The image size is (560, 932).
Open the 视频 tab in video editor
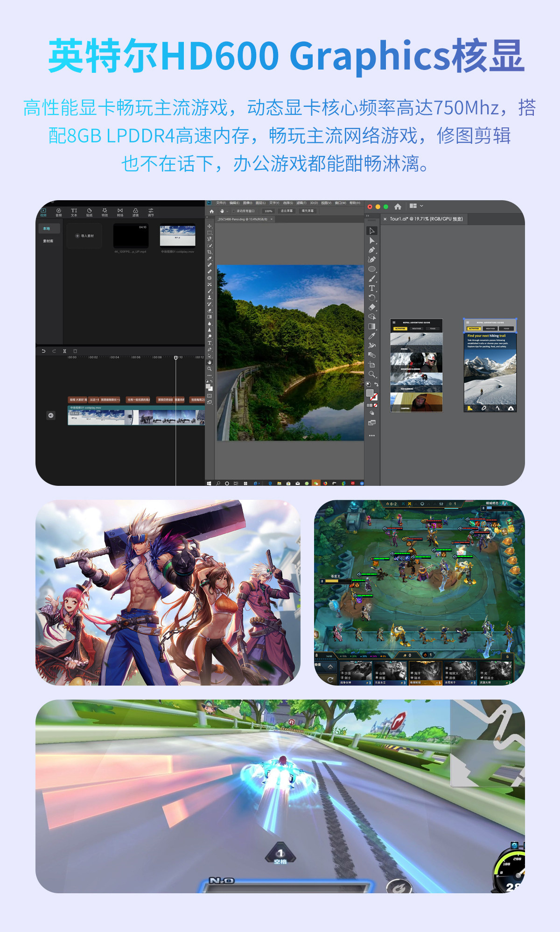43,212
